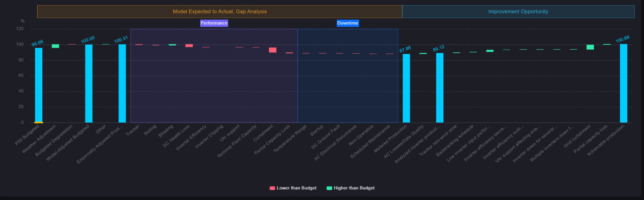
Task: Click the 'Grid curtailment' axis label
Action: point(577,136)
